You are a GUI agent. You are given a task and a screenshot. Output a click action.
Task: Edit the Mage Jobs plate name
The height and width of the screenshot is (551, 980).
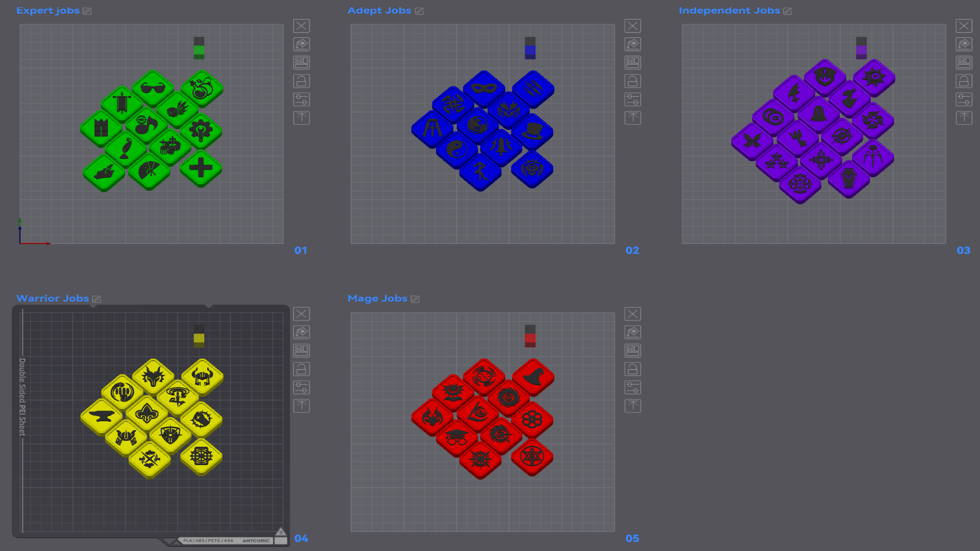coord(415,299)
